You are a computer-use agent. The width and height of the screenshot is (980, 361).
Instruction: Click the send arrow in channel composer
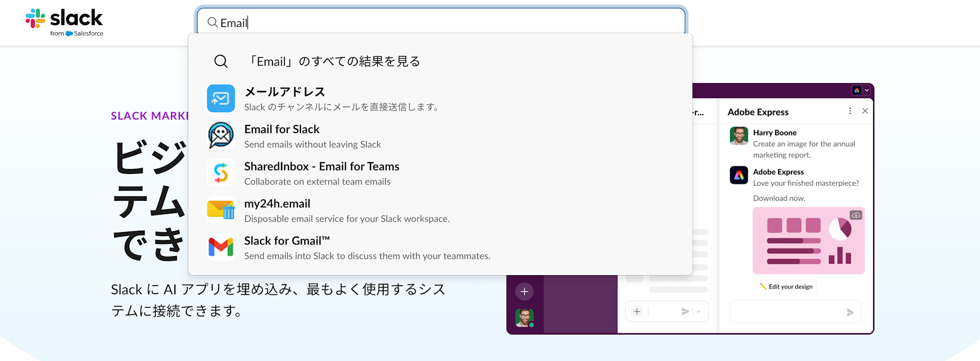click(685, 312)
